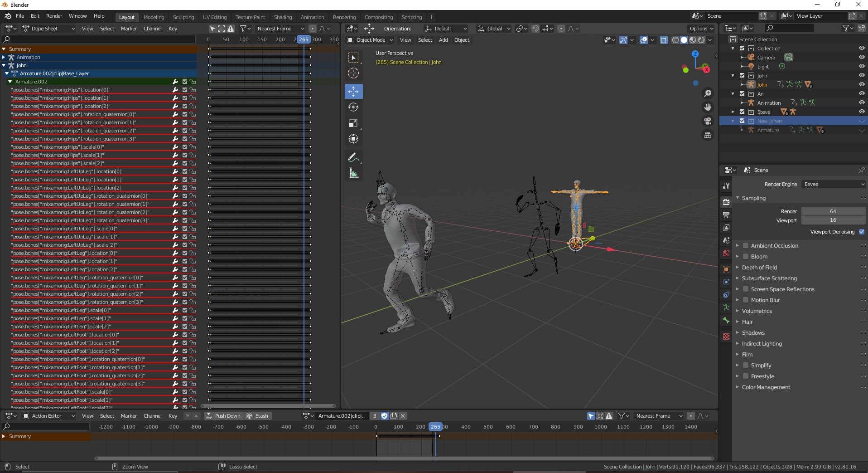868x473 pixels.
Task: Select the Rotate tool in viewport toolbar
Action: pyautogui.click(x=353, y=107)
